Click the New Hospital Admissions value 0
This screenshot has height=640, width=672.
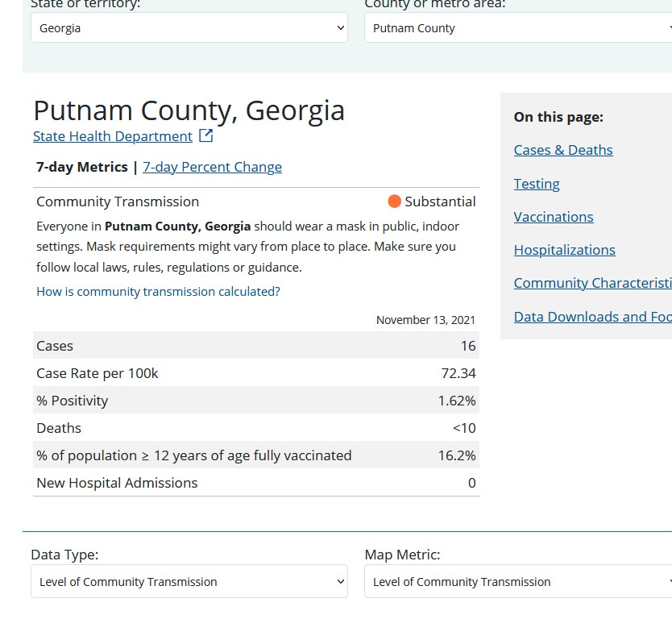pos(472,483)
